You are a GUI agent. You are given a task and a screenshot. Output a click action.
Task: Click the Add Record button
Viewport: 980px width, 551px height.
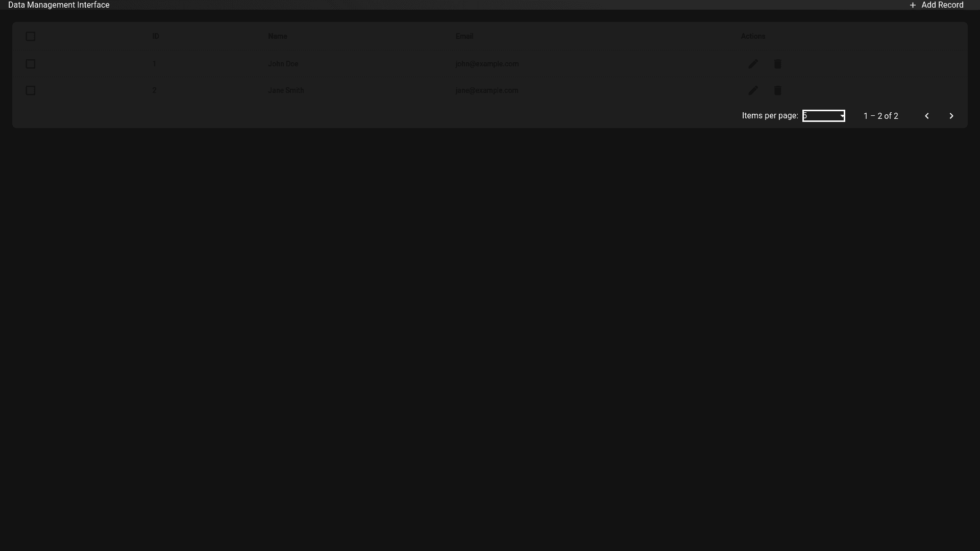pyautogui.click(x=942, y=5)
